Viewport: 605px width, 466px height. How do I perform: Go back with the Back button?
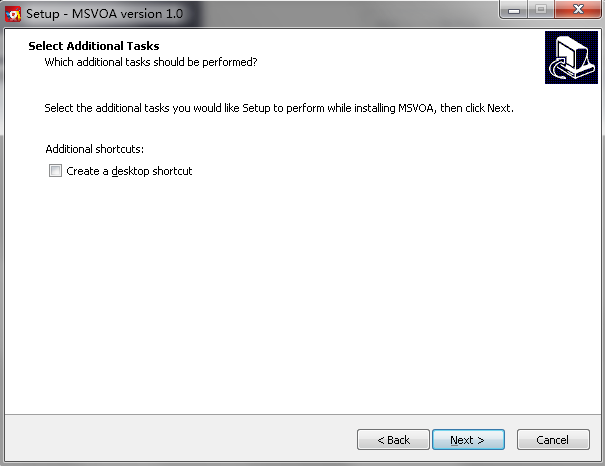click(393, 440)
